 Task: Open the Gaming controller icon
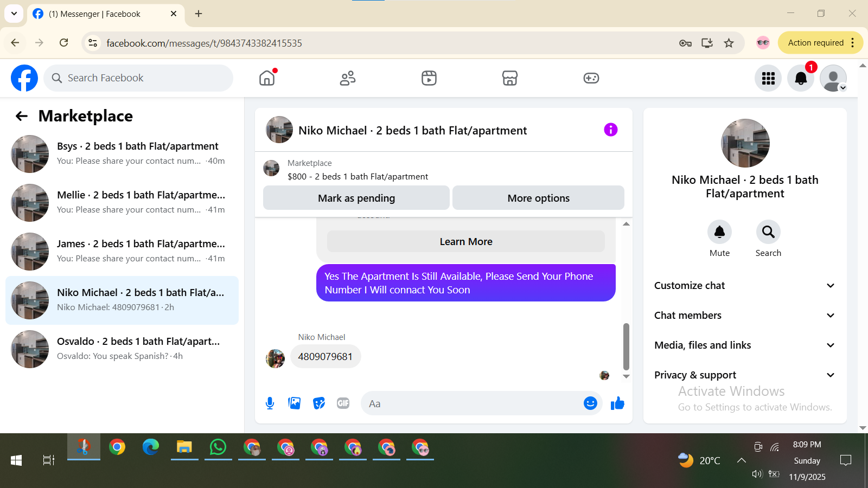click(591, 78)
